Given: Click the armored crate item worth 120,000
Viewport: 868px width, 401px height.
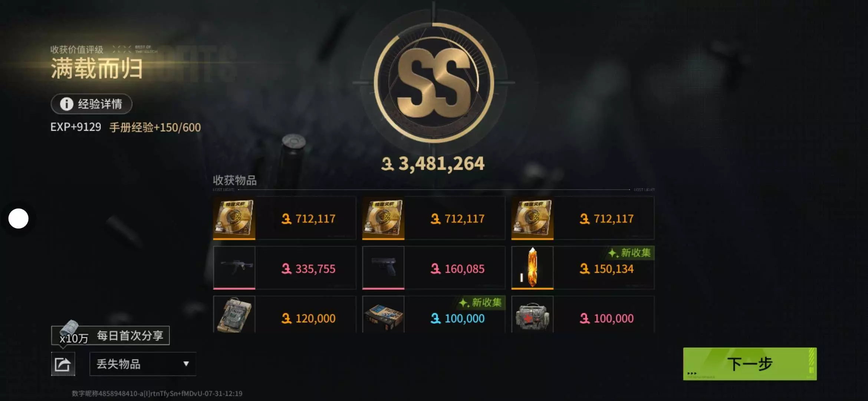Looking at the screenshot, I should click(x=234, y=314).
